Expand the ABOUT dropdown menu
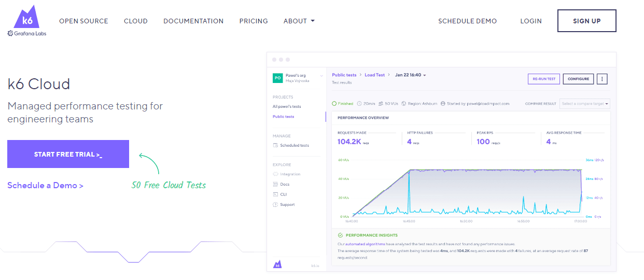644x280 pixels. [299, 21]
